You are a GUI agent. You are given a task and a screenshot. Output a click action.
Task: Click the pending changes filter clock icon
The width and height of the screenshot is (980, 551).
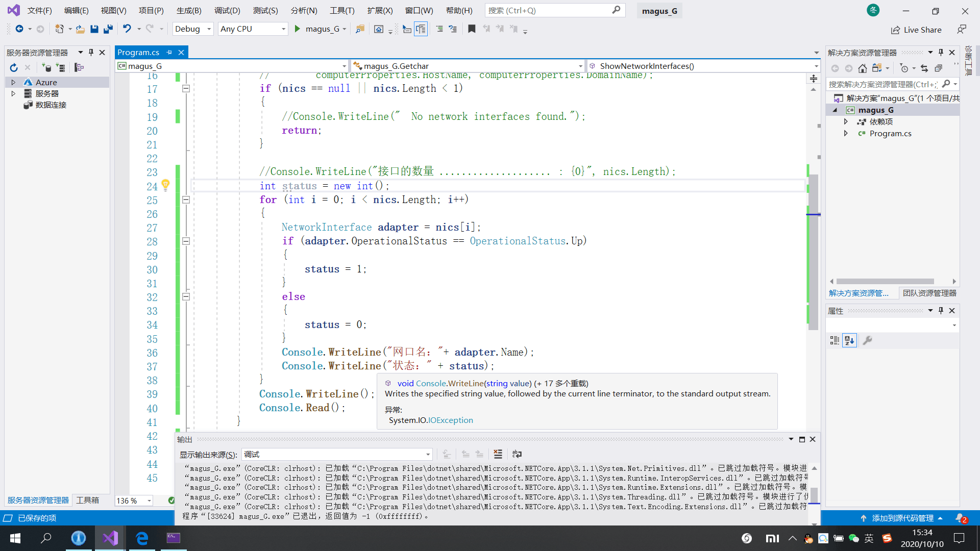(904, 68)
